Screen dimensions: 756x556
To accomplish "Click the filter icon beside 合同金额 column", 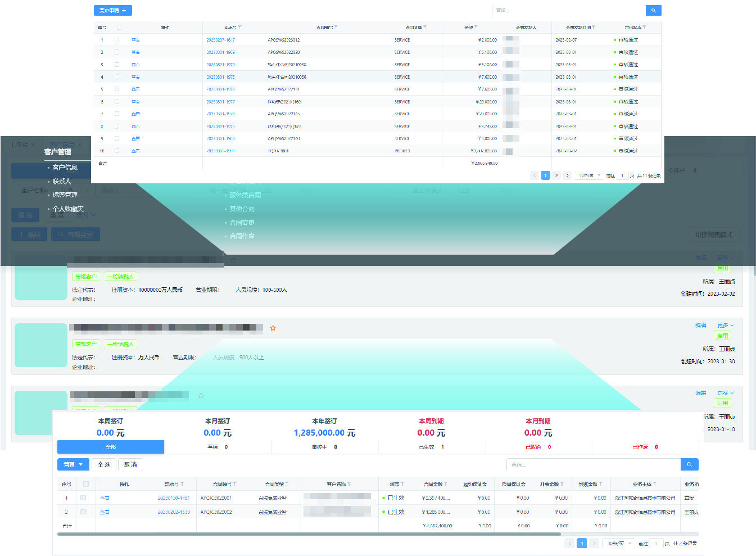I will (x=446, y=484).
